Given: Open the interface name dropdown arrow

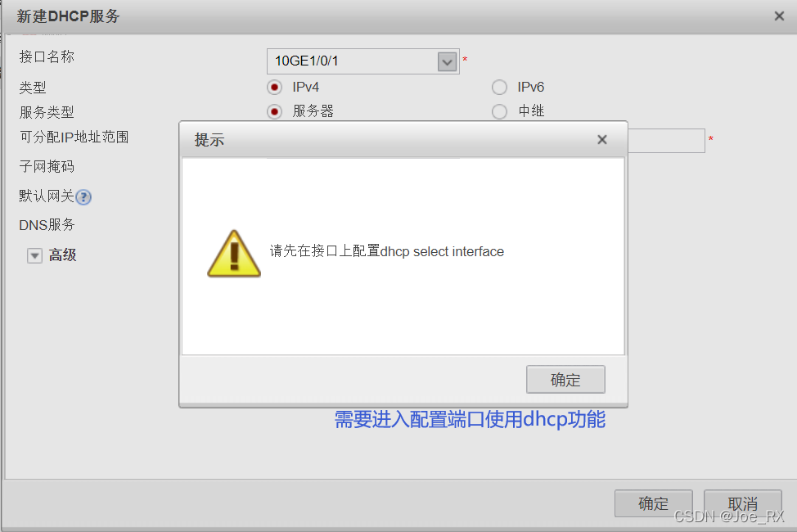Looking at the screenshot, I should [448, 62].
